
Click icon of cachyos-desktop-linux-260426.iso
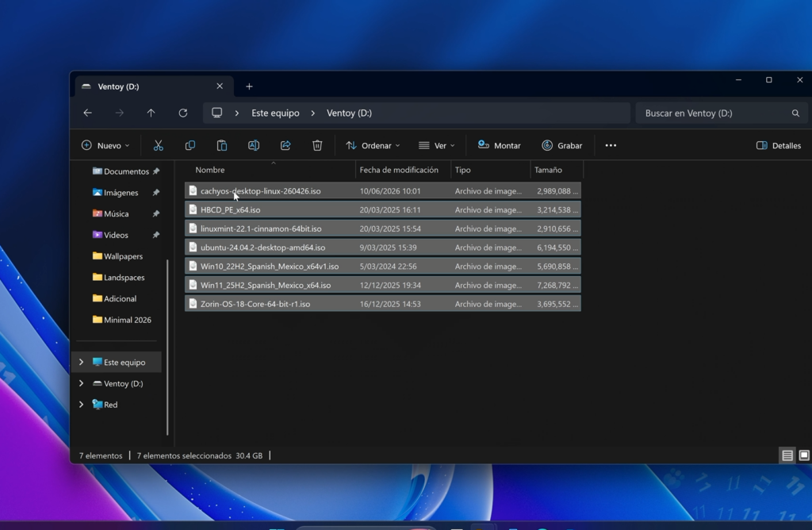193,190
